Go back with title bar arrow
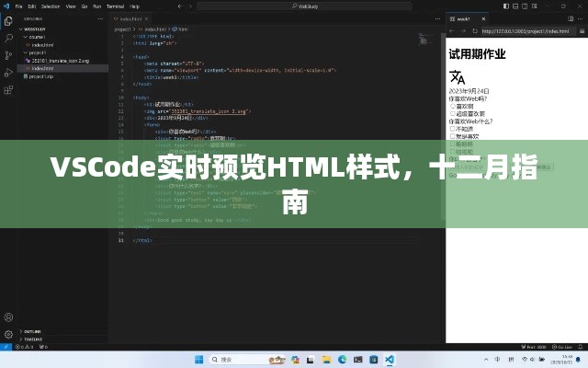Image resolution: width=588 pixels, height=368 pixels. point(180,6)
